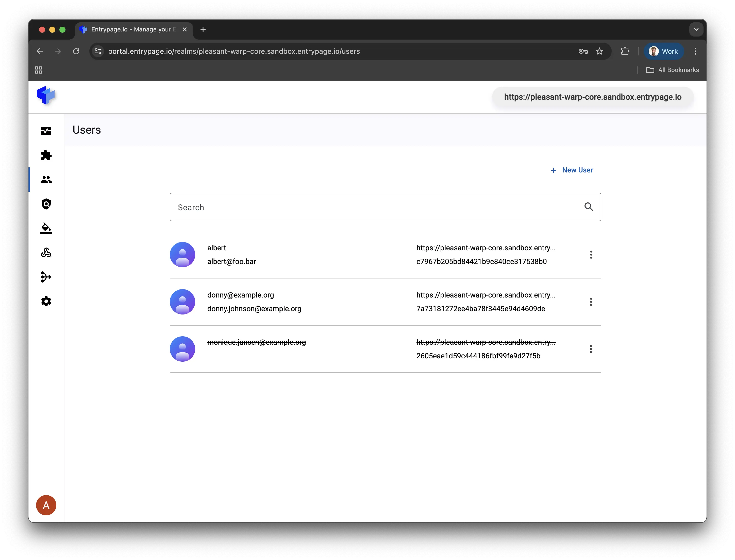Click the browser address bar URL

pyautogui.click(x=234, y=51)
